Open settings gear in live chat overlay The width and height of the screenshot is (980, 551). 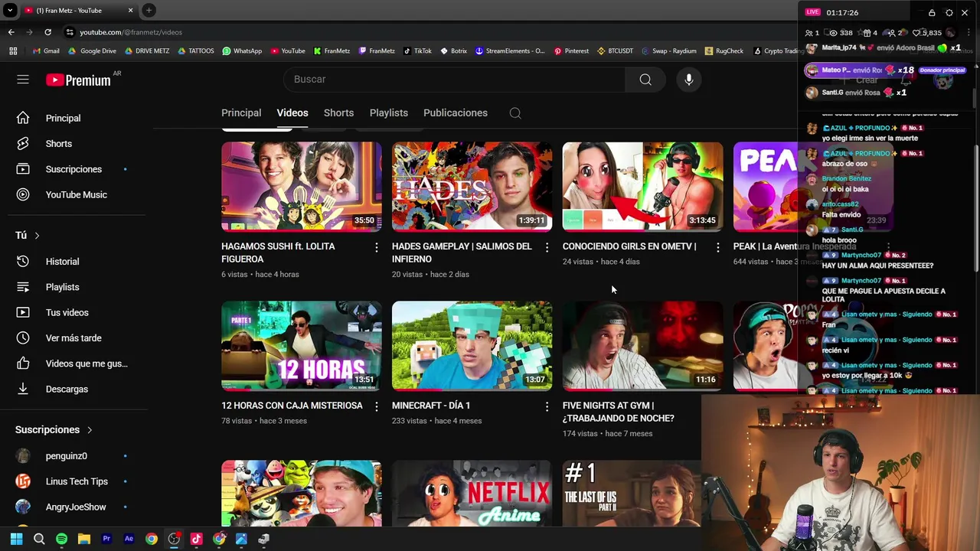(x=949, y=12)
